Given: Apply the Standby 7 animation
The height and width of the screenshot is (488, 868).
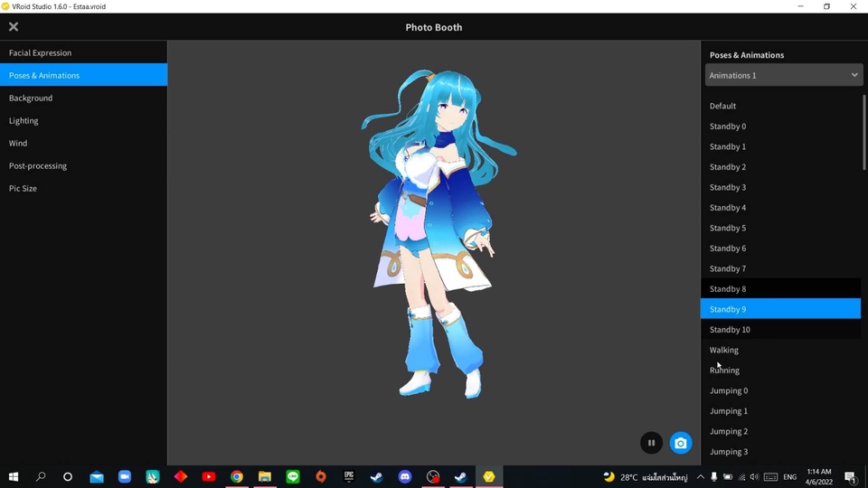Looking at the screenshot, I should [x=780, y=268].
